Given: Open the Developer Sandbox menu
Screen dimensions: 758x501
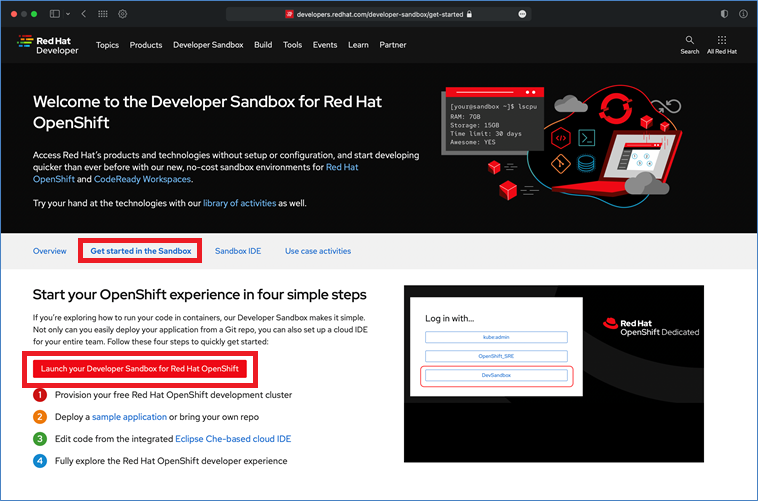Looking at the screenshot, I should [x=208, y=45].
